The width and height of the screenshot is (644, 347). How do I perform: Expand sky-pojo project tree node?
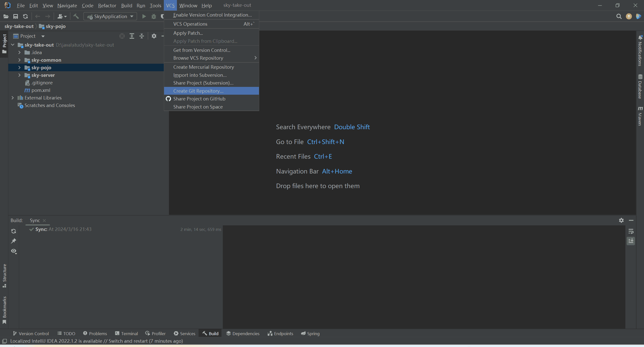click(x=19, y=67)
